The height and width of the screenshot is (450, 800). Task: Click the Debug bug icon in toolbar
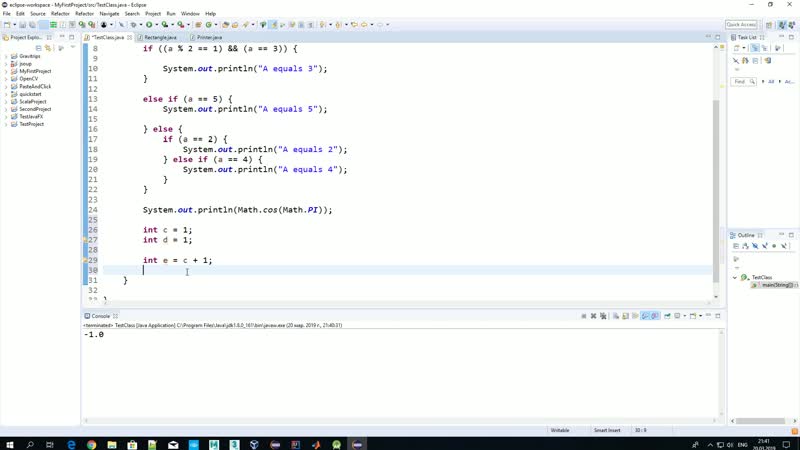pyautogui.click(x=133, y=24)
